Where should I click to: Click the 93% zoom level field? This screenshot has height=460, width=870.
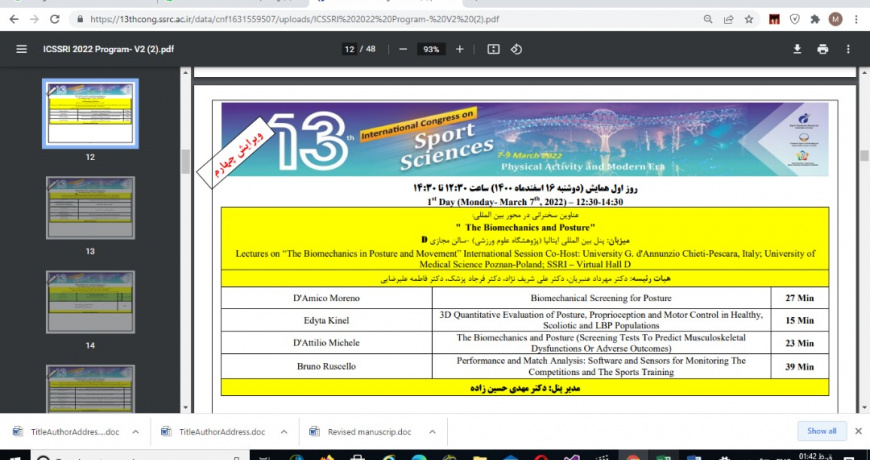tap(431, 49)
